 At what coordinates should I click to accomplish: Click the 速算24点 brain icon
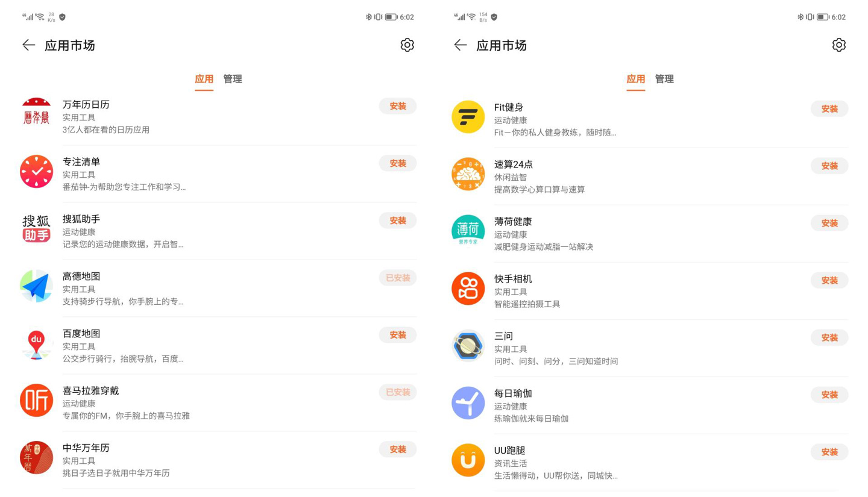click(x=468, y=174)
